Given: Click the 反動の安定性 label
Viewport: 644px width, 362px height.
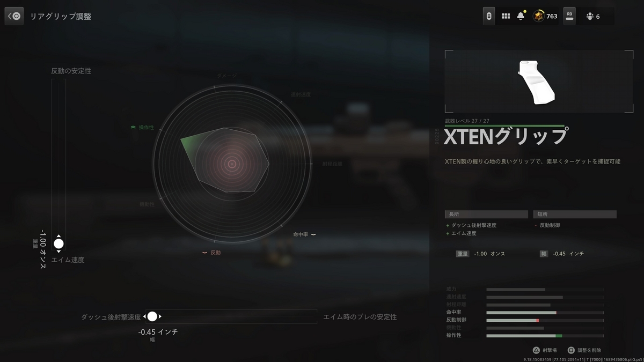Looking at the screenshot, I should click(x=71, y=71).
